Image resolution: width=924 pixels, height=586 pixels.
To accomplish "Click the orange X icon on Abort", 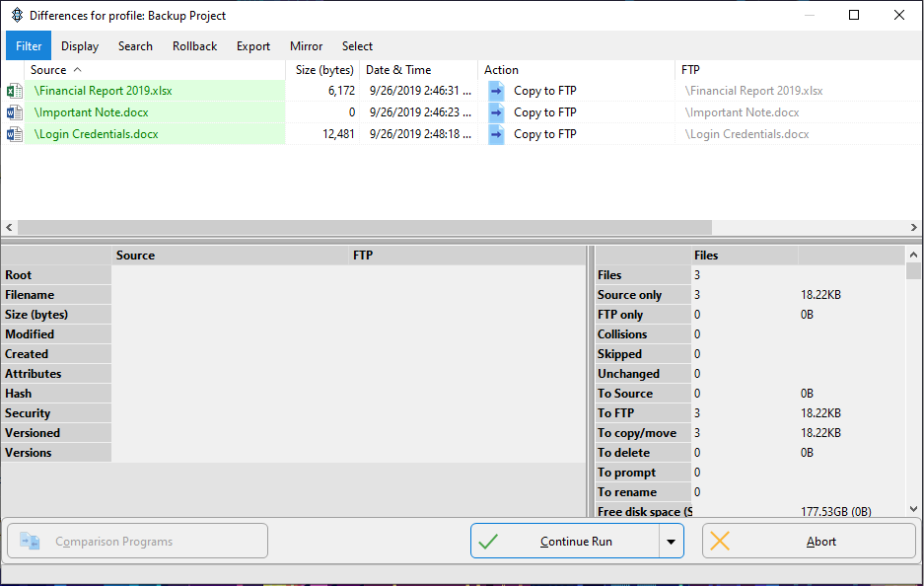I will 720,542.
